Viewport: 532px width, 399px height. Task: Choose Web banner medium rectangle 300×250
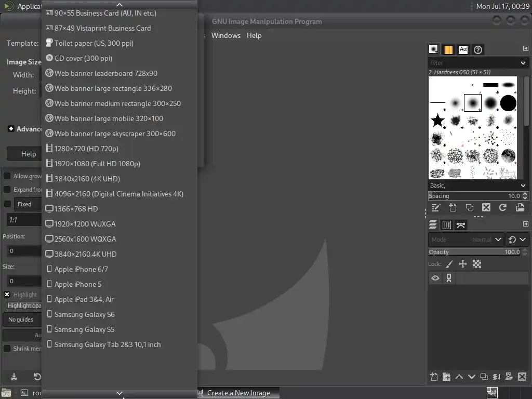click(119, 103)
